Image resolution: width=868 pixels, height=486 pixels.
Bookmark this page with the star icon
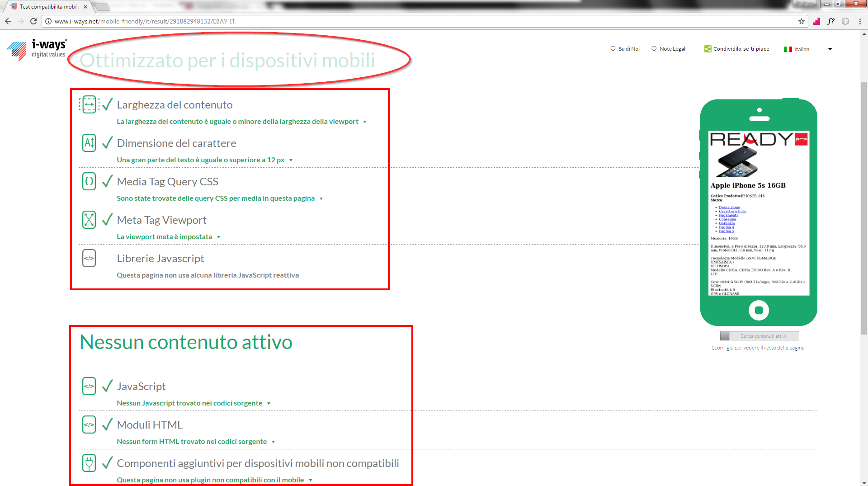point(802,21)
